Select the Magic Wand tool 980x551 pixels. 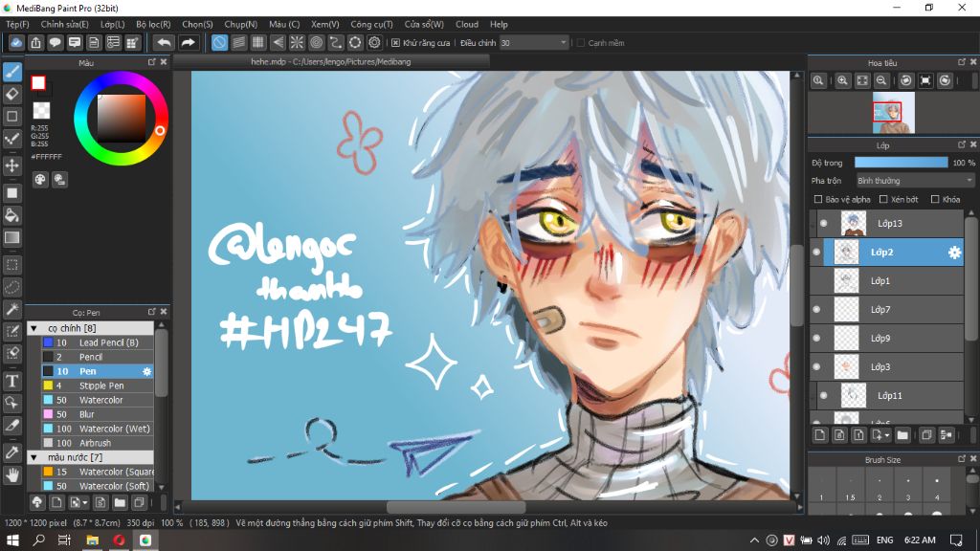[x=11, y=309]
